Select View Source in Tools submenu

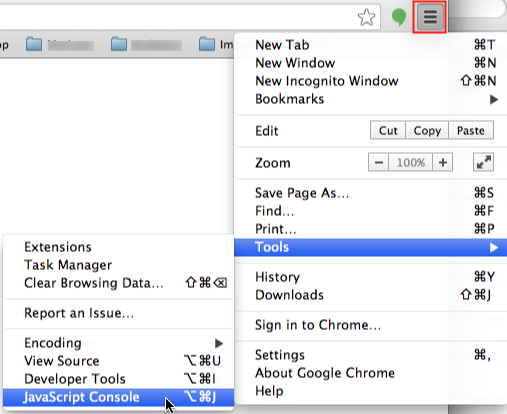click(x=118, y=361)
